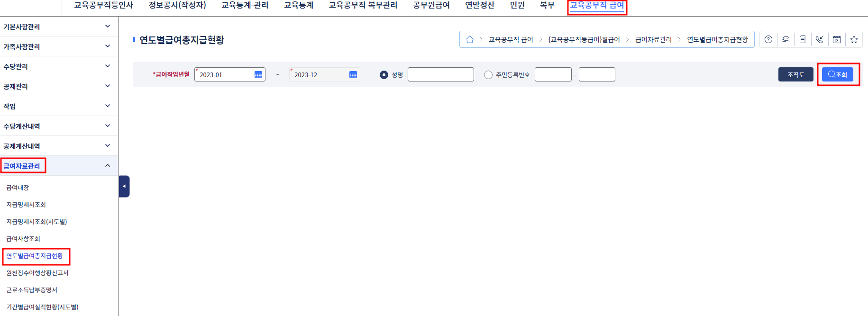Open 연도별급여총지급현황 in the sidebar
This screenshot has width=868, height=316.
[x=35, y=256]
